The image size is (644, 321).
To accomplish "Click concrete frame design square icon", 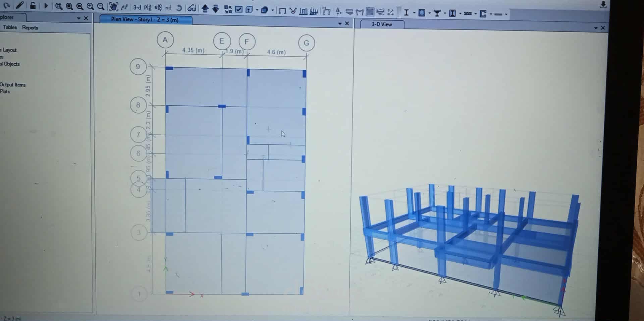I will coord(422,13).
